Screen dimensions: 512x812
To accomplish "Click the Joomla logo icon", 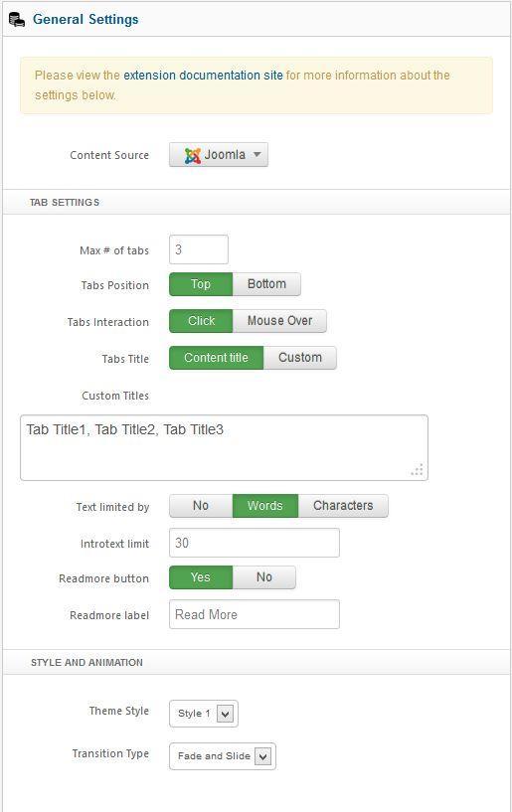I will pyautogui.click(x=192, y=155).
